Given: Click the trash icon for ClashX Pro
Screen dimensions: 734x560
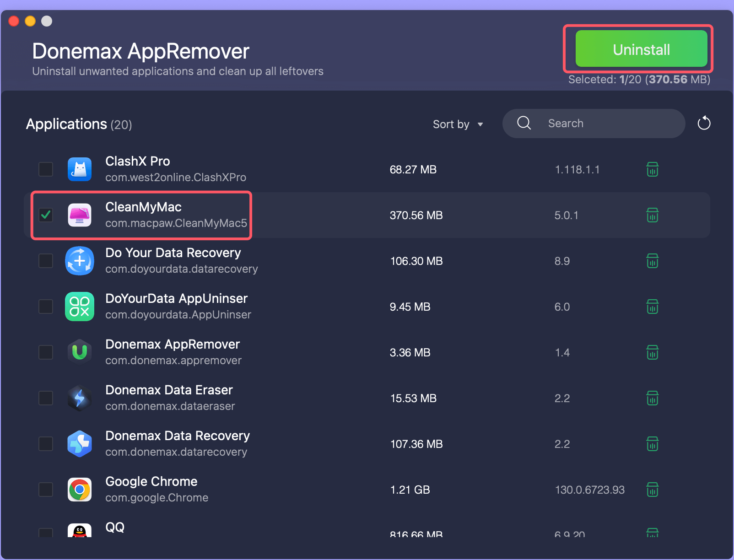Looking at the screenshot, I should click(x=653, y=169).
